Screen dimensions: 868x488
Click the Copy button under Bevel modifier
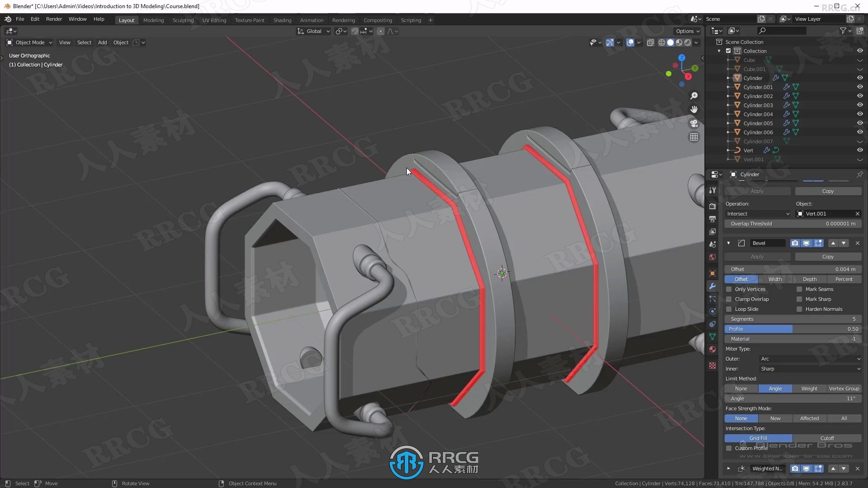(827, 256)
